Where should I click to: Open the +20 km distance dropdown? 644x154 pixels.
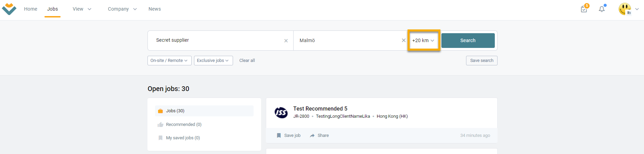click(424, 40)
